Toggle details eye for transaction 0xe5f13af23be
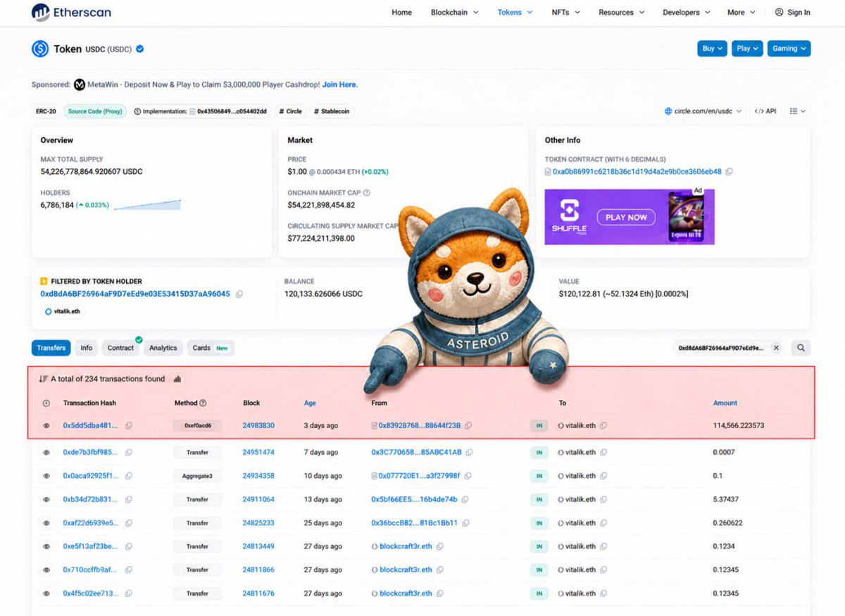Screen dimensions: 845x616 pos(46,546)
